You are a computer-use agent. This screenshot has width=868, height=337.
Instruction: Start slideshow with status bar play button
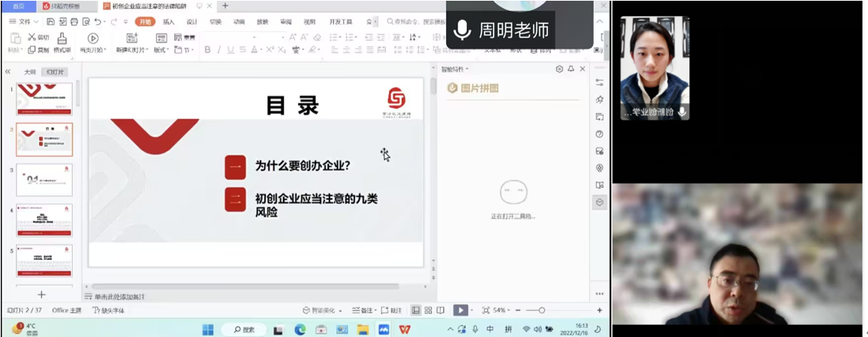[460, 310]
